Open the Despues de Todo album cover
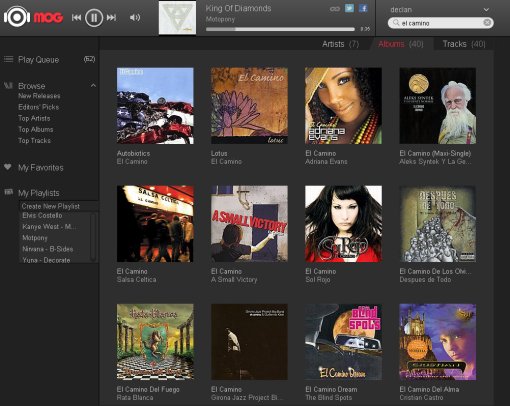Viewport: 510px width, 406px height. coord(438,224)
